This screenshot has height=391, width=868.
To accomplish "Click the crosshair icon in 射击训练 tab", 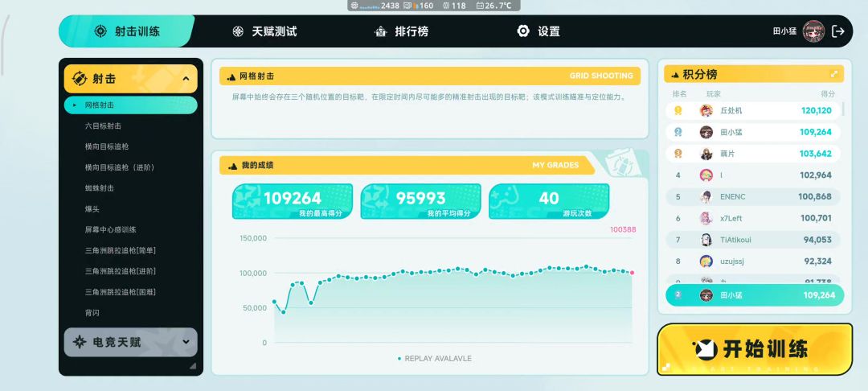I will (x=100, y=31).
